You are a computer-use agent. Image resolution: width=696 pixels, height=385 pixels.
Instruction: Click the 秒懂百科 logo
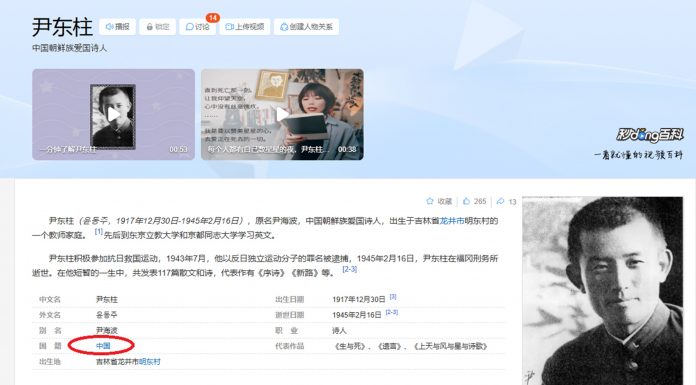650,134
